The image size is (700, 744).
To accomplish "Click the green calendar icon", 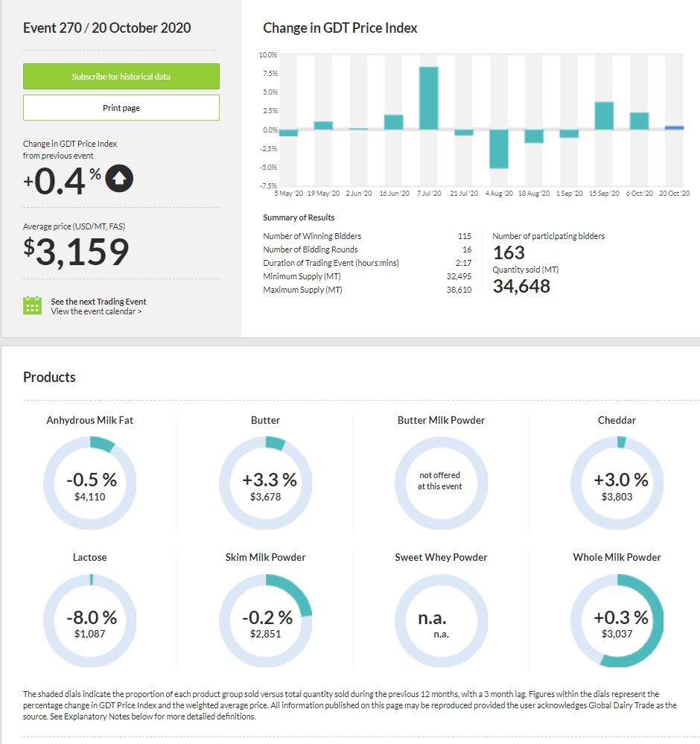I will tap(32, 305).
